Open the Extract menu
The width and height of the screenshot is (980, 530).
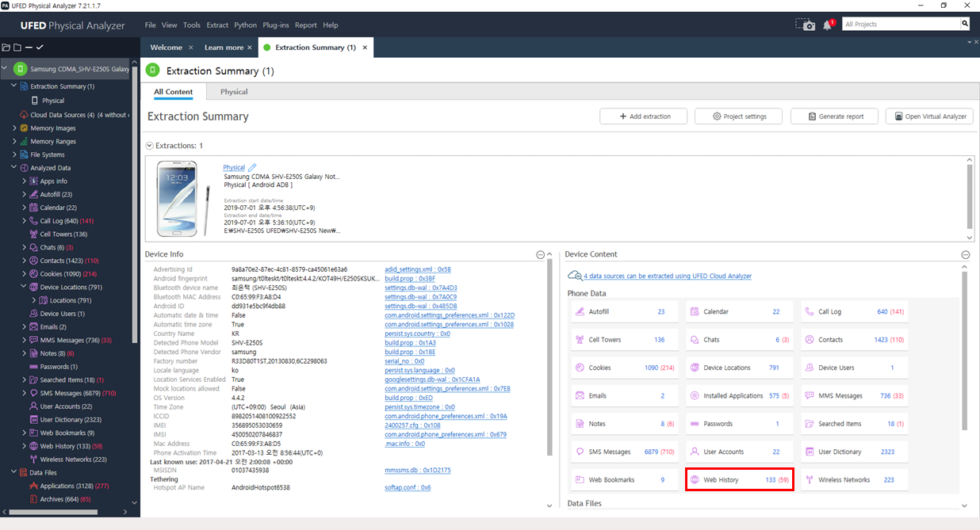click(217, 25)
